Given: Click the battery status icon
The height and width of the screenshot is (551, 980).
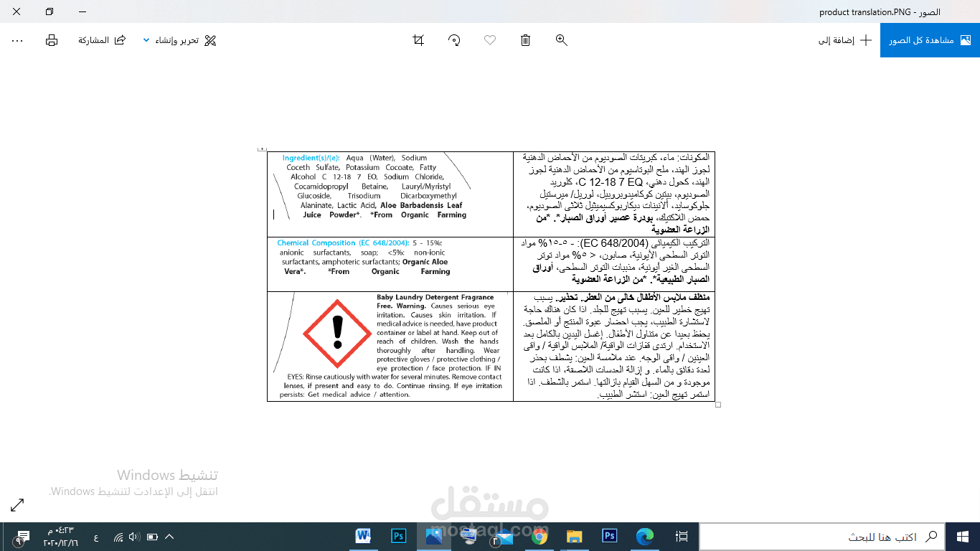Looking at the screenshot, I should tap(152, 537).
